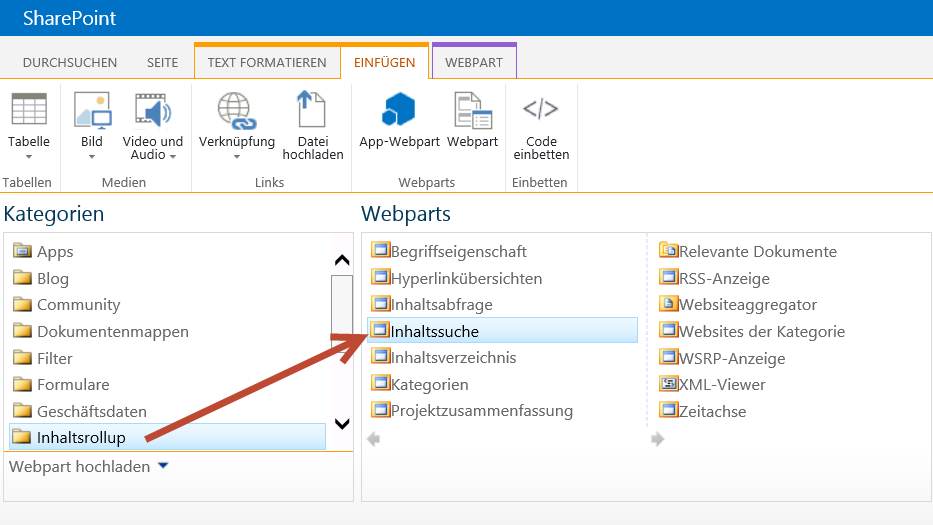The width and height of the screenshot is (933, 525).
Task: Click the Webpart ribbon icon
Action: coord(472,110)
